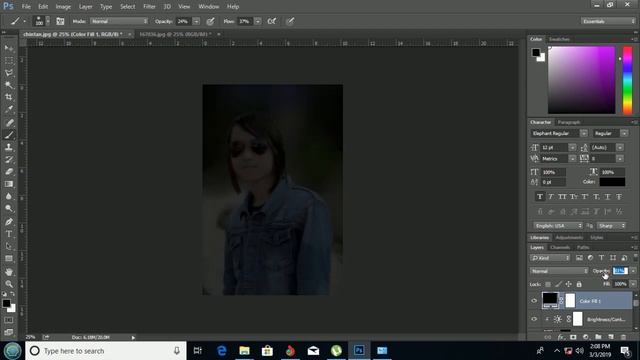Enable airbrush-style build-up in options bar

pos(272,21)
